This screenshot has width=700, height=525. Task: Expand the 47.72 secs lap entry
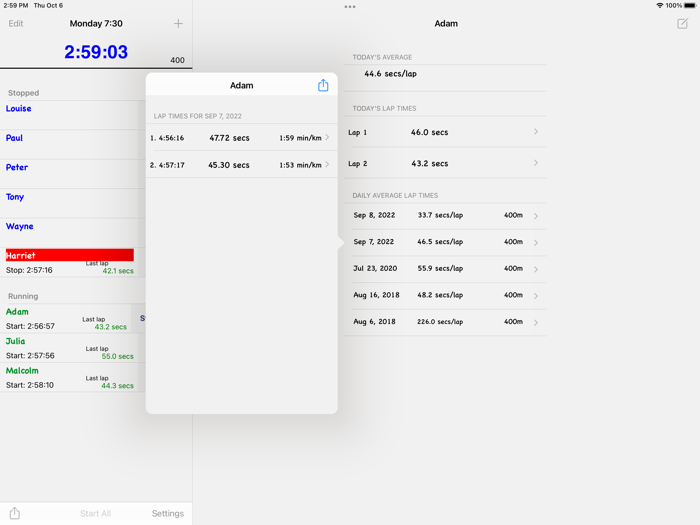[241, 138]
